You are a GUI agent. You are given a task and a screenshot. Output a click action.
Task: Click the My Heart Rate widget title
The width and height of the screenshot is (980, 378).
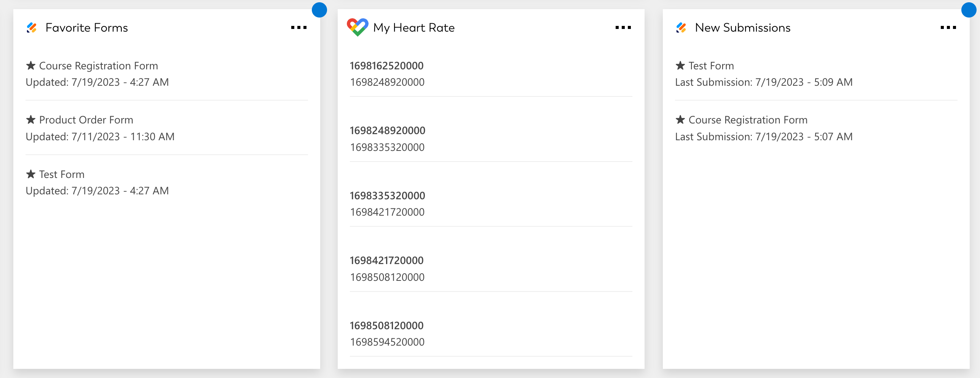(x=414, y=28)
